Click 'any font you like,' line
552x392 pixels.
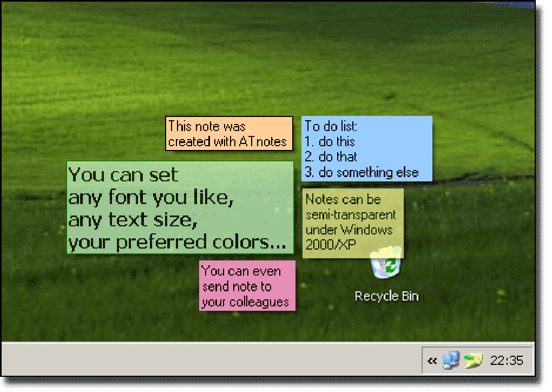(x=151, y=197)
